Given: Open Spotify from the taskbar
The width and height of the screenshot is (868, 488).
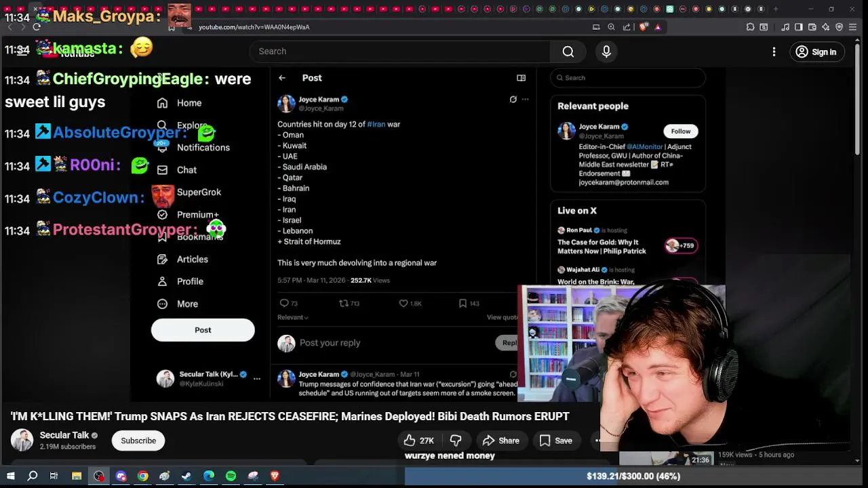Looking at the screenshot, I should tap(231, 476).
